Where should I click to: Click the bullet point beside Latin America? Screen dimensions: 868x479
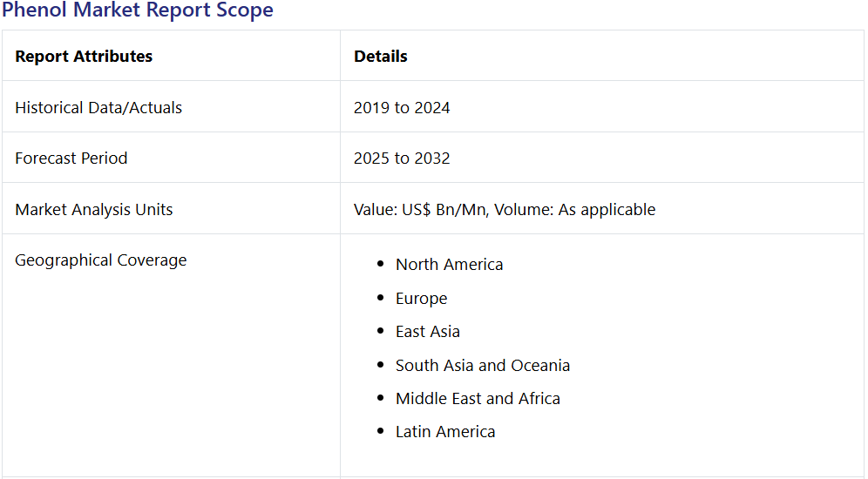pos(380,432)
